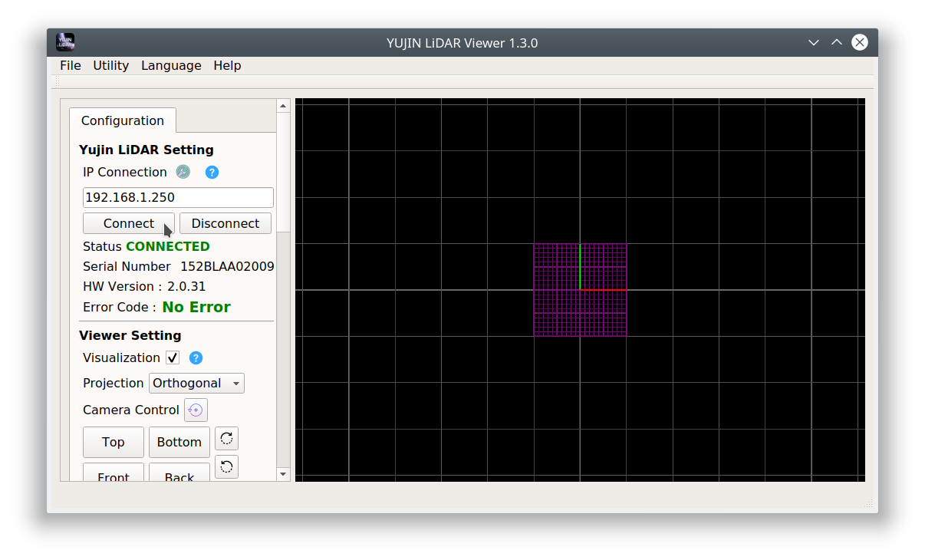Image resolution: width=925 pixels, height=560 pixels.
Task: Switch camera to Bottom view
Action: [x=179, y=442]
